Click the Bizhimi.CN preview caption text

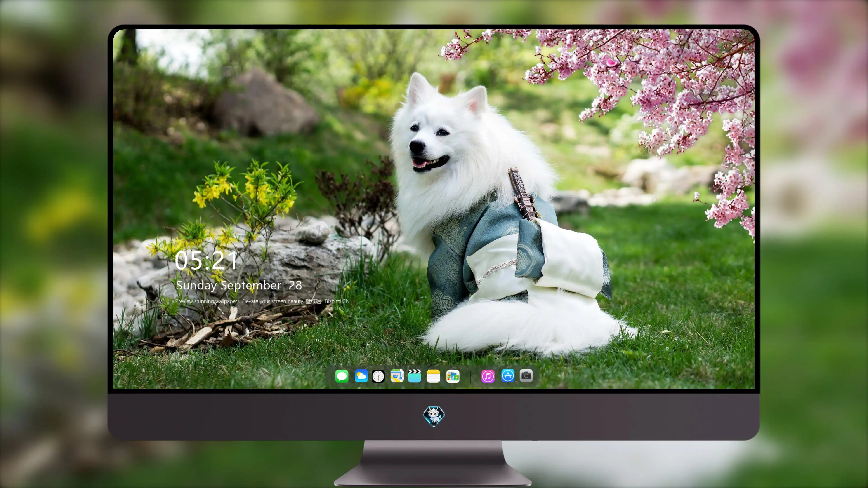point(262,301)
